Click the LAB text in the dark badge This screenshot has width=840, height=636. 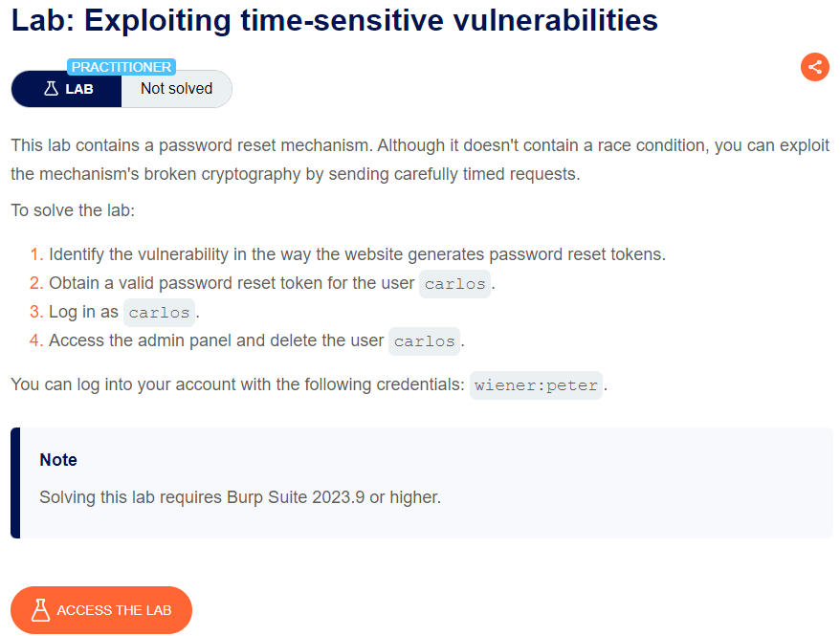pos(79,89)
